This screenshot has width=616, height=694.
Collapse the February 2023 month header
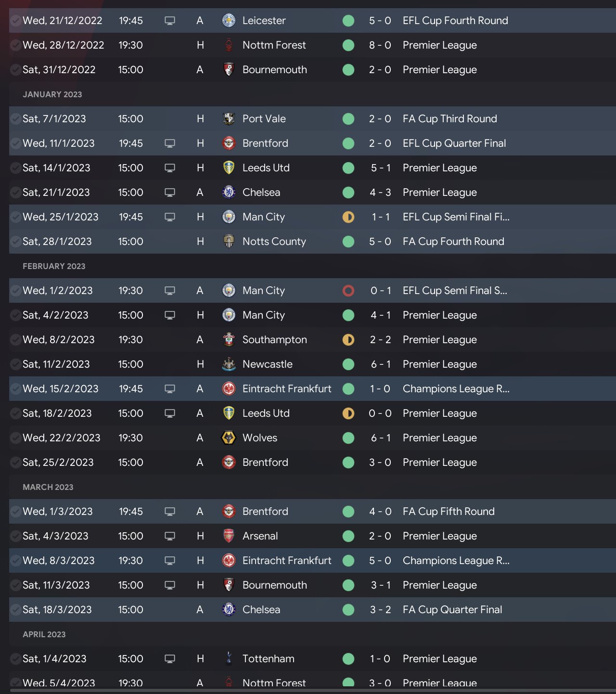click(x=54, y=266)
